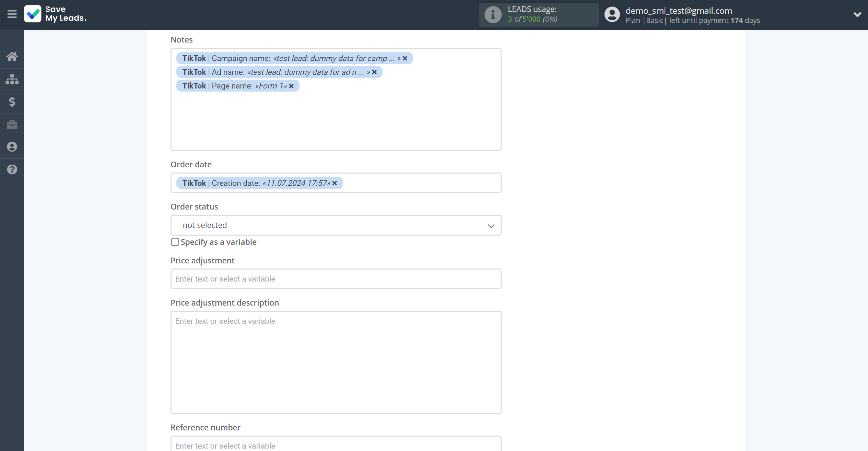Viewport: 868px width, 451px height.
Task: Remove the Campaign name tag
Action: pos(405,58)
